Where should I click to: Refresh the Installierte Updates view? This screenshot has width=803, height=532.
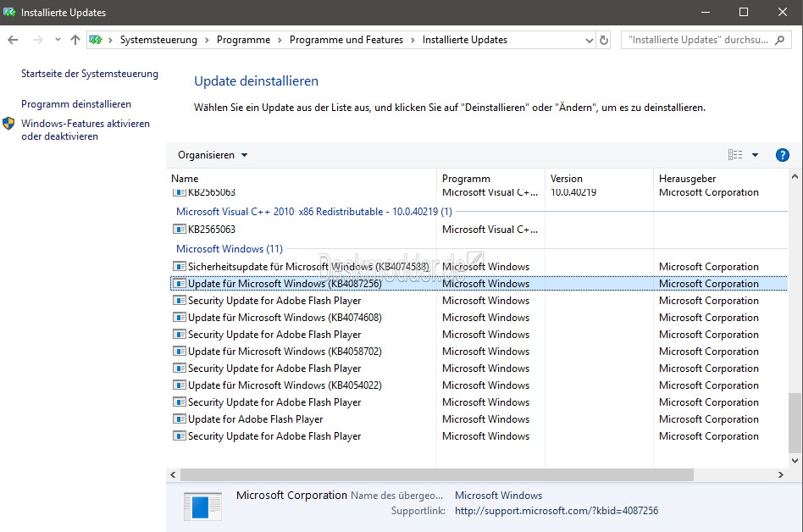pos(604,40)
